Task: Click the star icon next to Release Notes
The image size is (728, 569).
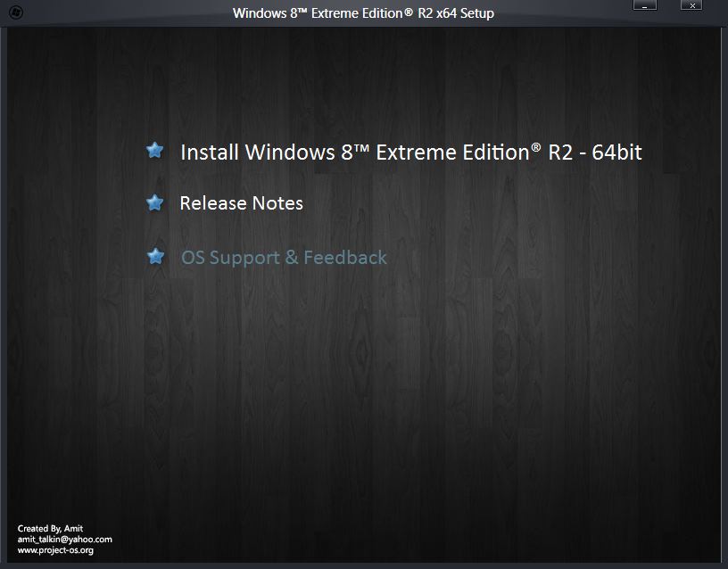Action: 154,202
